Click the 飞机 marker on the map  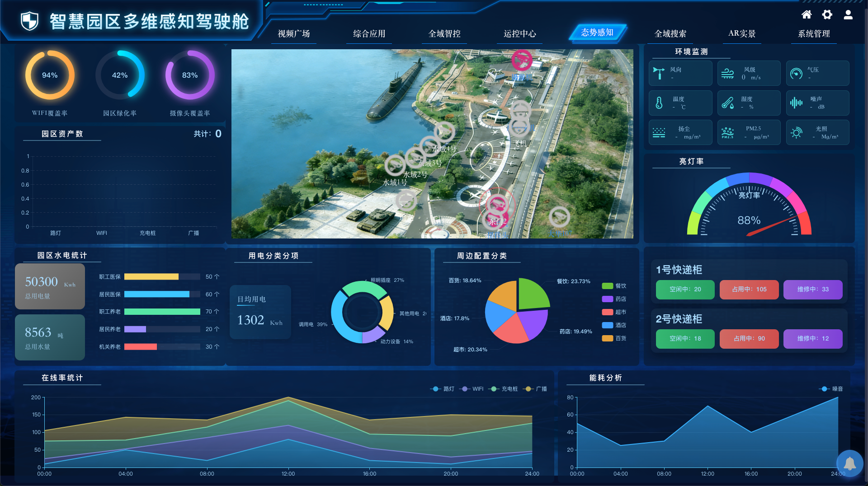tap(520, 127)
